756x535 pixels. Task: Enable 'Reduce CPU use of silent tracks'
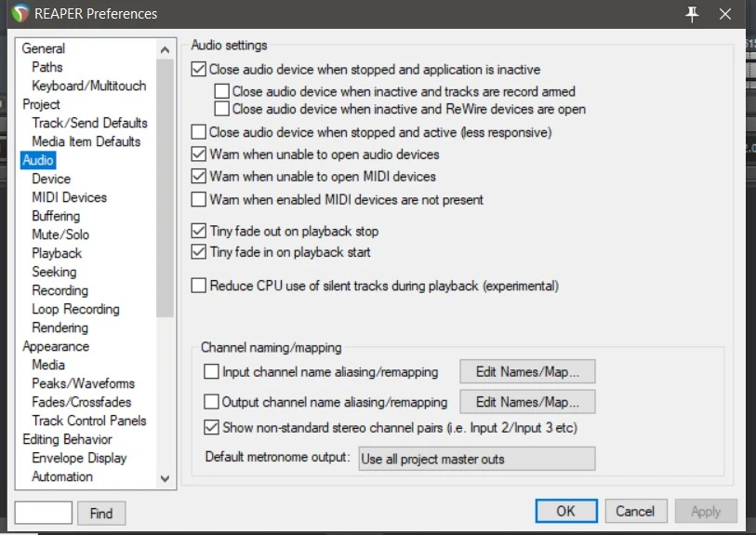pos(199,285)
